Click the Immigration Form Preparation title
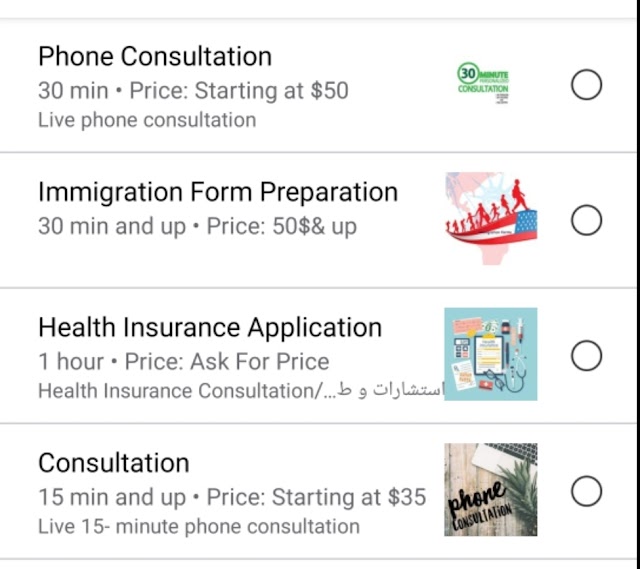Screen dimensions: 640x569 [218, 192]
